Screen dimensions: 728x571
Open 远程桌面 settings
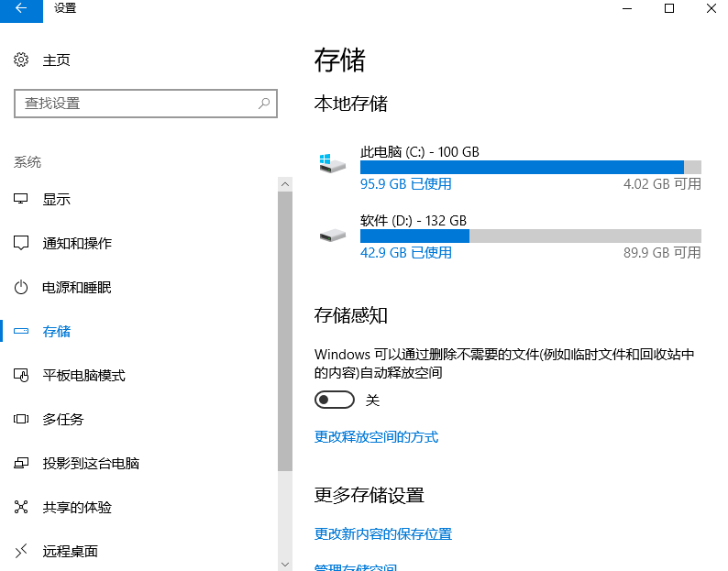(70, 551)
